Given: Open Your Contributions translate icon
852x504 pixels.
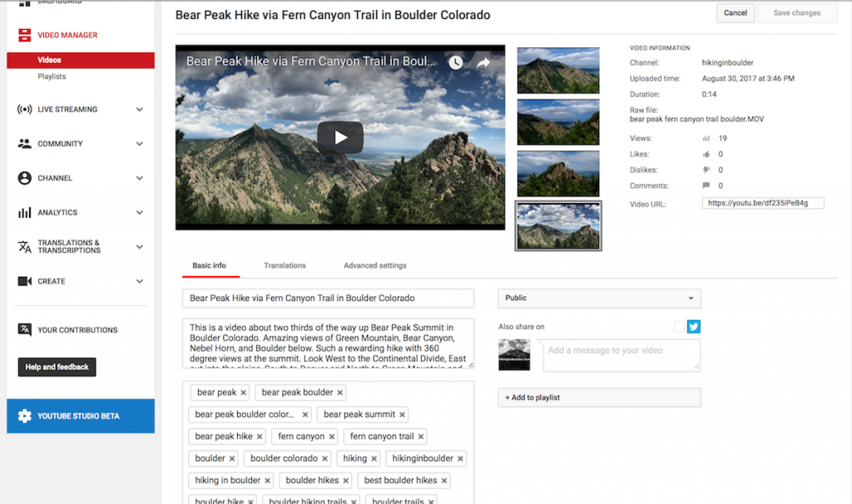Looking at the screenshot, I should point(24,329).
